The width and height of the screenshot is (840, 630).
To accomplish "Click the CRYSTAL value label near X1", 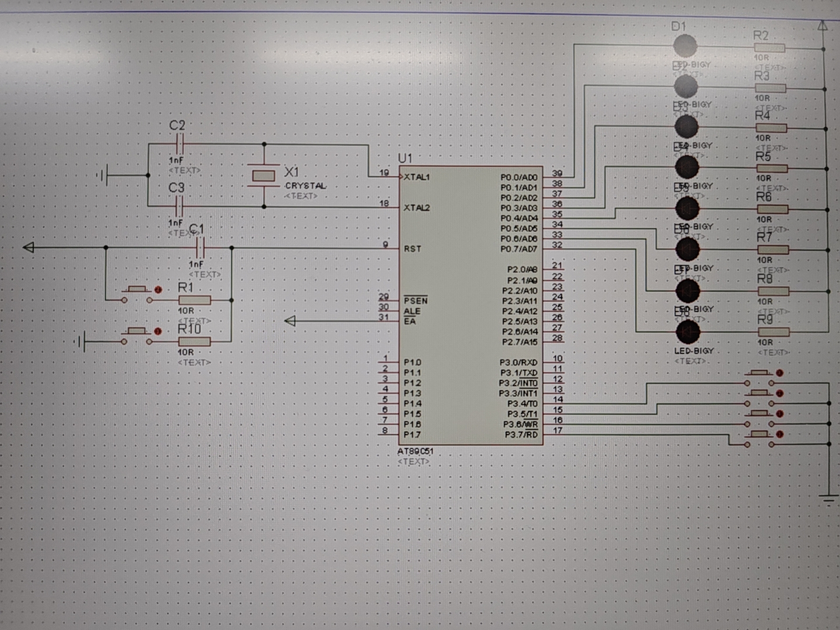I will tap(305, 186).
